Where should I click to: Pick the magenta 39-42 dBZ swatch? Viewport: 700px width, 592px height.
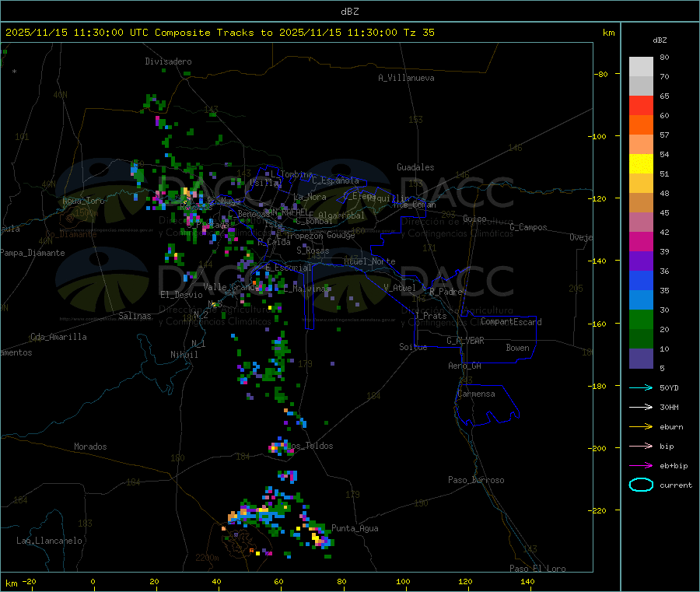[x=641, y=241]
